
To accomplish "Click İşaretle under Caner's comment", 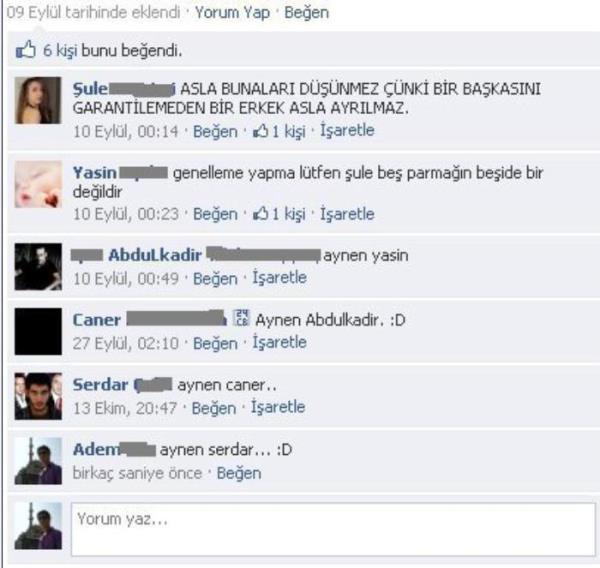I will (x=279, y=343).
